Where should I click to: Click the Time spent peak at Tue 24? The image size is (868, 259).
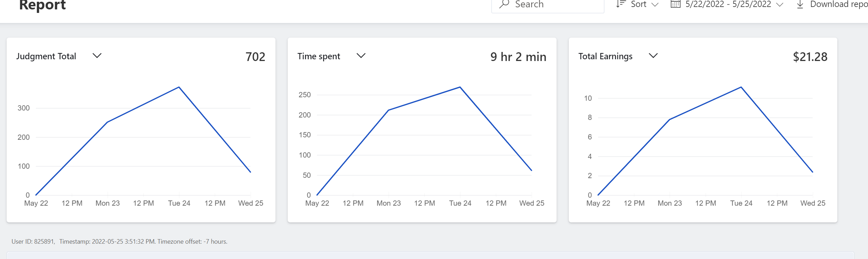pos(460,87)
